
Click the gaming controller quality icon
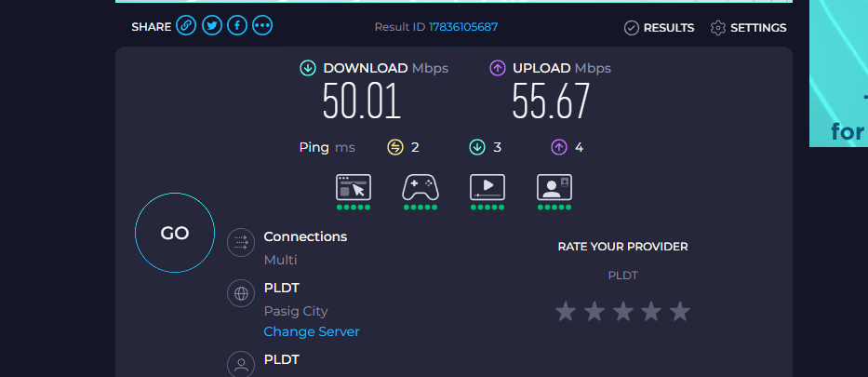(421, 187)
